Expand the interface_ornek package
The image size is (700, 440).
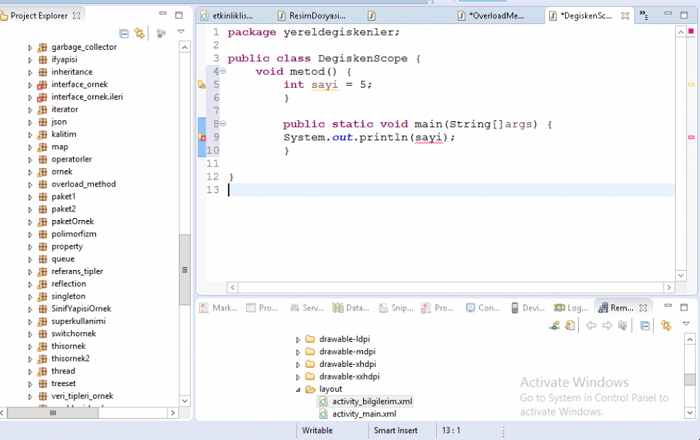click(30, 85)
